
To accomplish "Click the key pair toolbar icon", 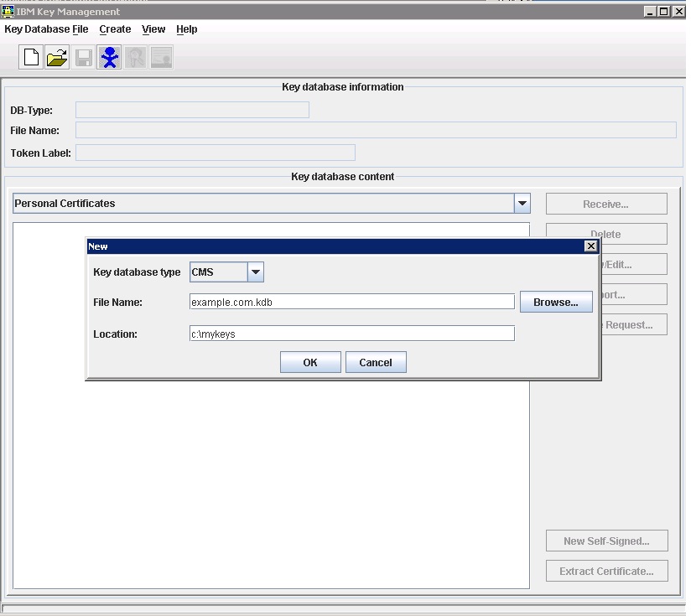I will pos(135,56).
